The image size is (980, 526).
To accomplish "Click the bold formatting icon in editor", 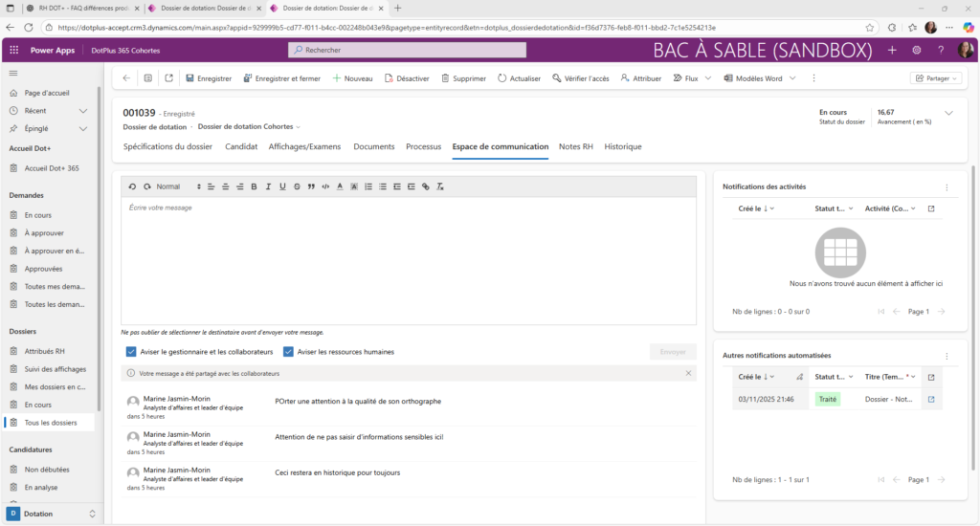I will [x=254, y=186].
